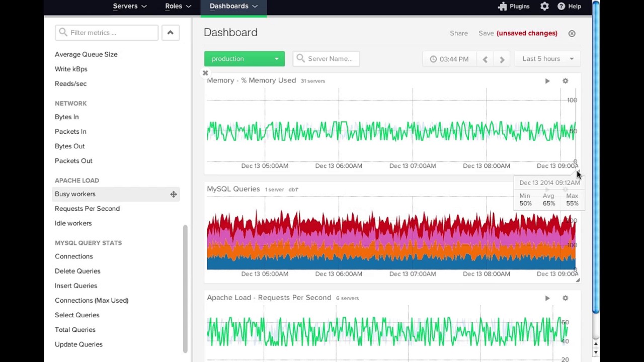The width and height of the screenshot is (644, 362).
Task: Click the magnifier icon in Server Name field
Action: coord(300,58)
